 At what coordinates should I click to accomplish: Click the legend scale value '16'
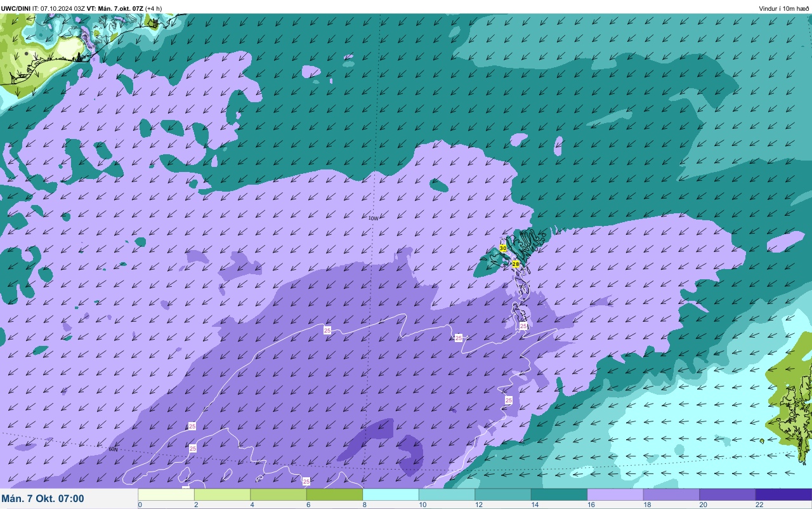(591, 505)
